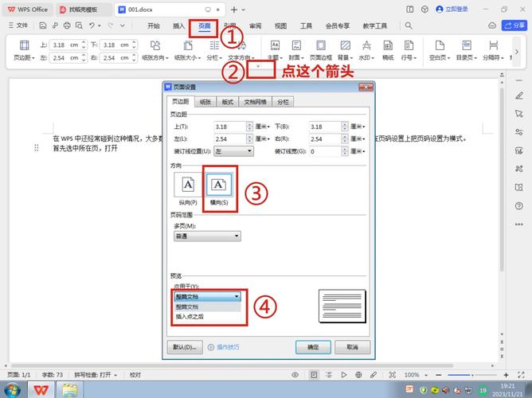
Task: Click the save icon in quick access toolbar
Action: 43,25
